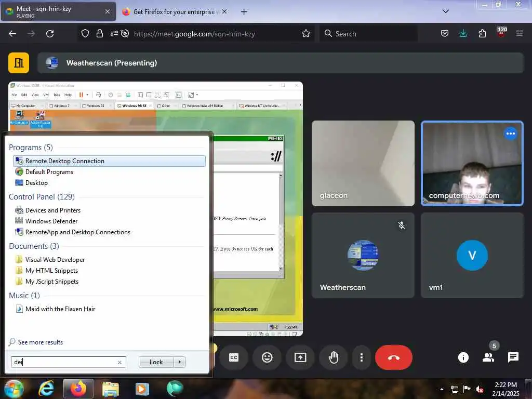Screen dimensions: 532x399
Task: Open meeting details info icon
Action: pyautogui.click(x=463, y=357)
